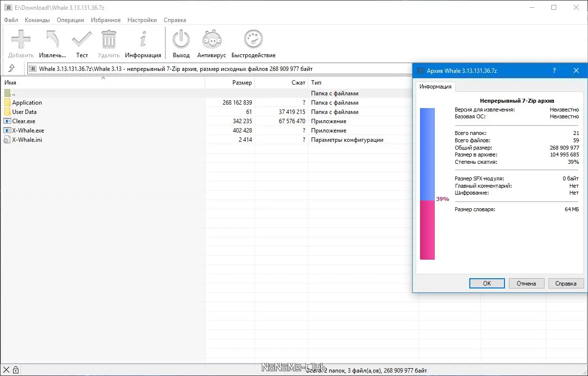Open the Файл menu
588x376 pixels.
(11, 20)
